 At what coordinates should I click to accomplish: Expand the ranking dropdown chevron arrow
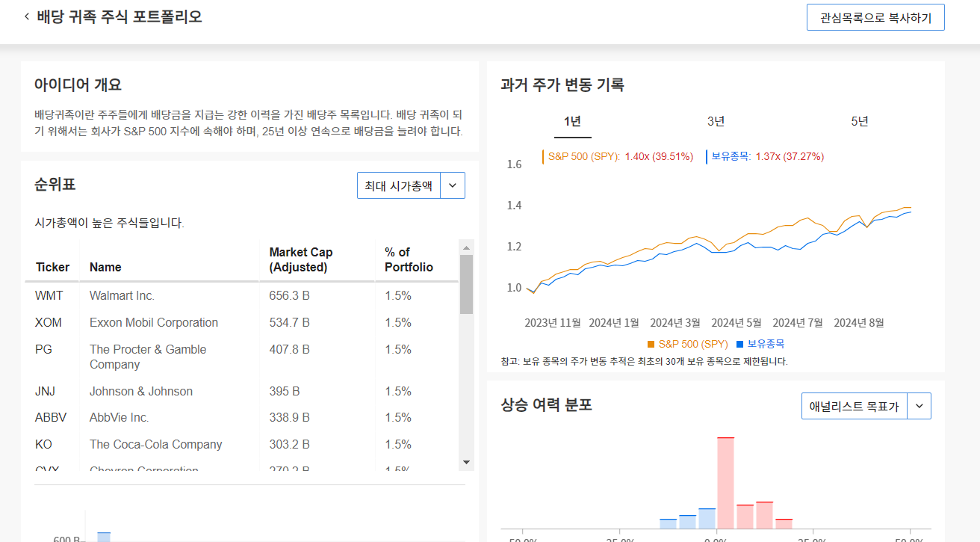[453, 185]
